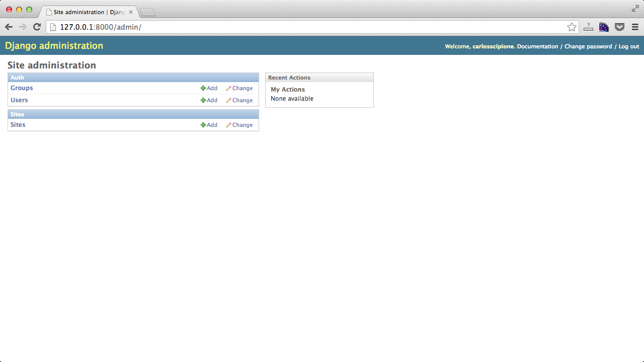644x362 pixels.
Task: Click the browser forward arrow
Action: (23, 27)
